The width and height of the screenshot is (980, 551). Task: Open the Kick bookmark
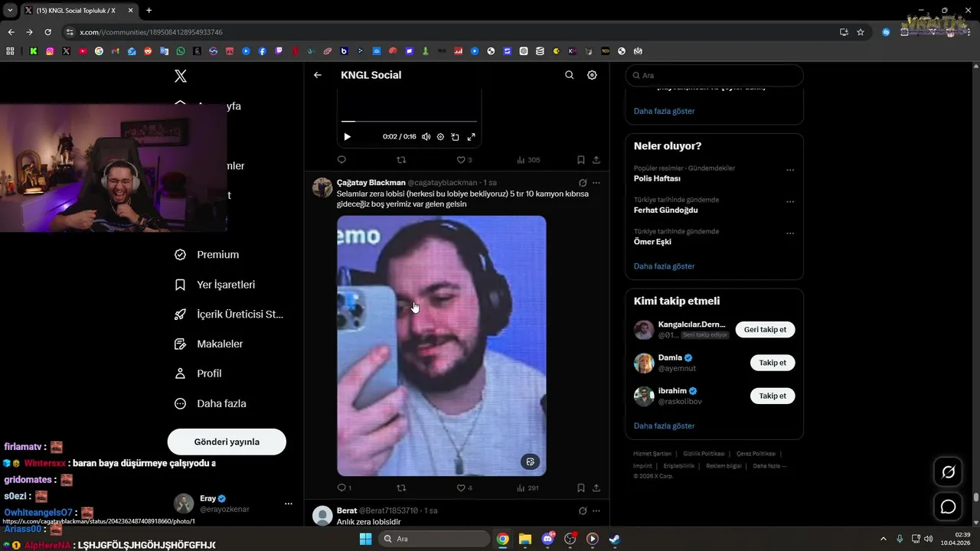34,51
